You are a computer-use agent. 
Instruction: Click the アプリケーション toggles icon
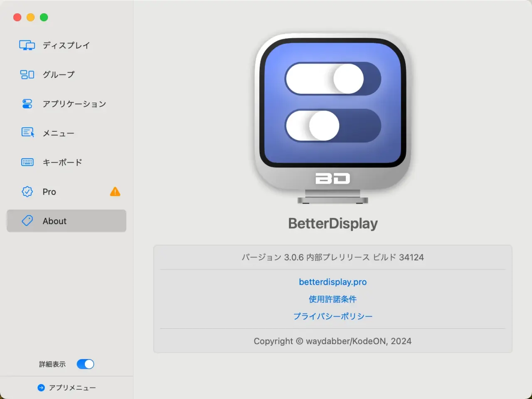27,104
